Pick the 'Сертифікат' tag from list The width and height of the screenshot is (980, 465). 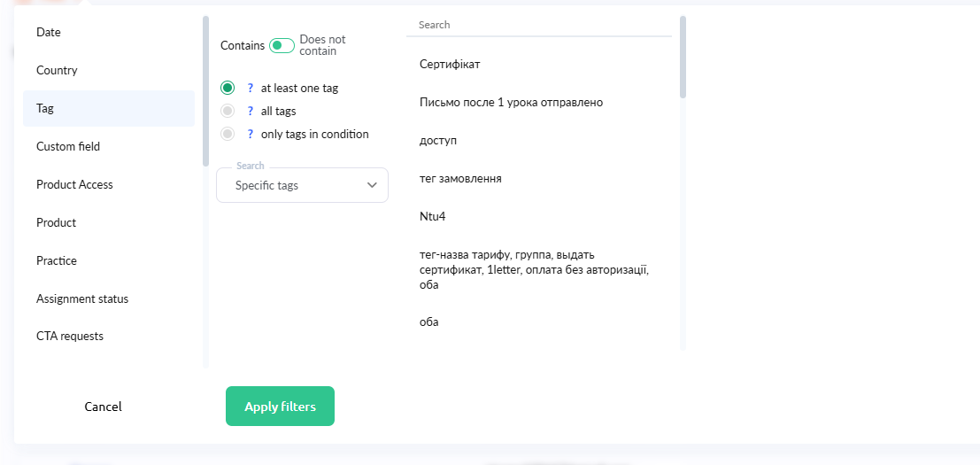point(450,65)
